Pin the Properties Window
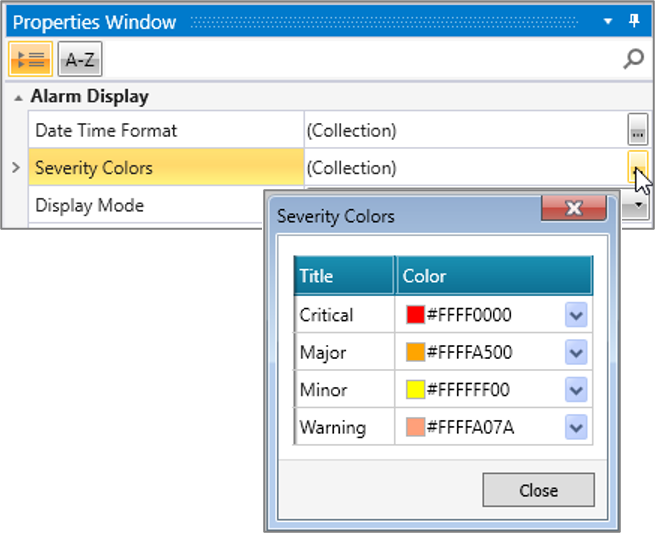This screenshot has width=655, height=533. pyautogui.click(x=634, y=21)
